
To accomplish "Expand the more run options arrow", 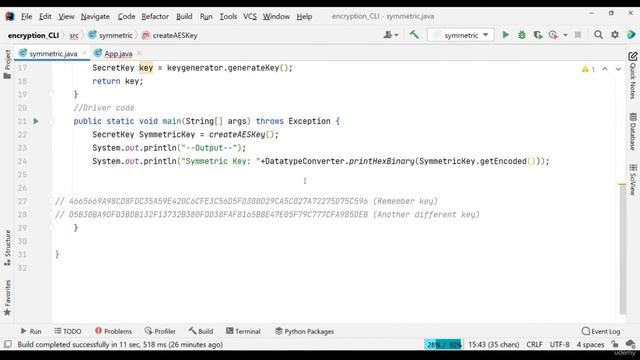I will pos(565,35).
